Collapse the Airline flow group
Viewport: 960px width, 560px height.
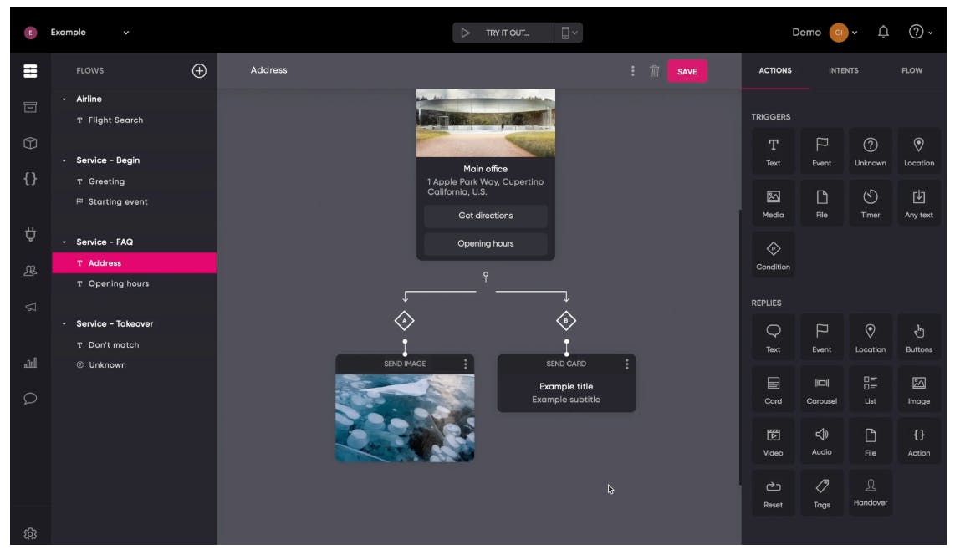coord(64,99)
